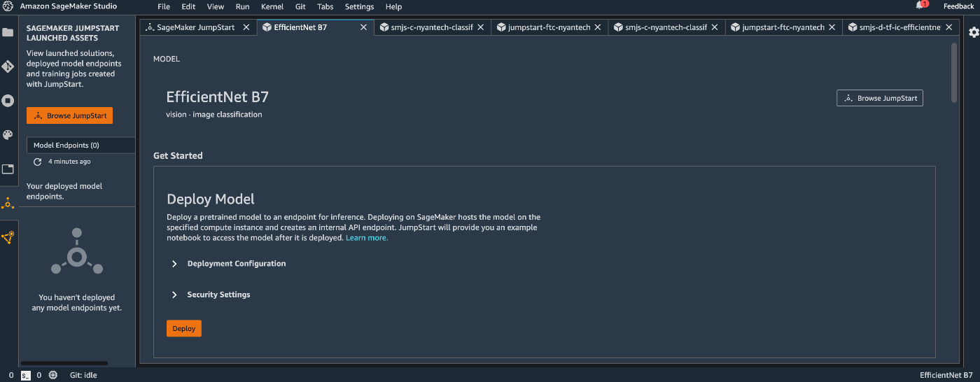
Task: Click the Feedback link
Action: [x=958, y=6]
